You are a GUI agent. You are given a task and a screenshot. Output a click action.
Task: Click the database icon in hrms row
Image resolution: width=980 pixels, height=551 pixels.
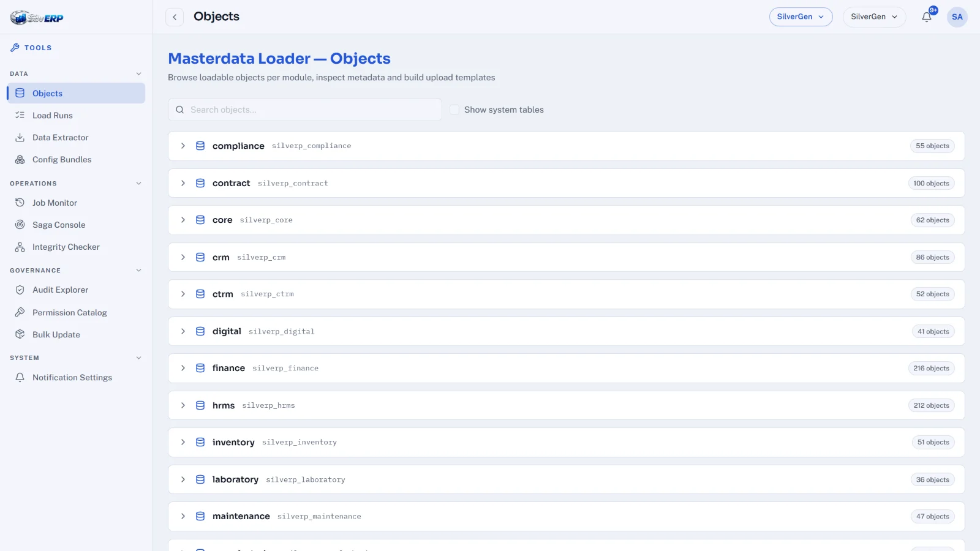[200, 405]
